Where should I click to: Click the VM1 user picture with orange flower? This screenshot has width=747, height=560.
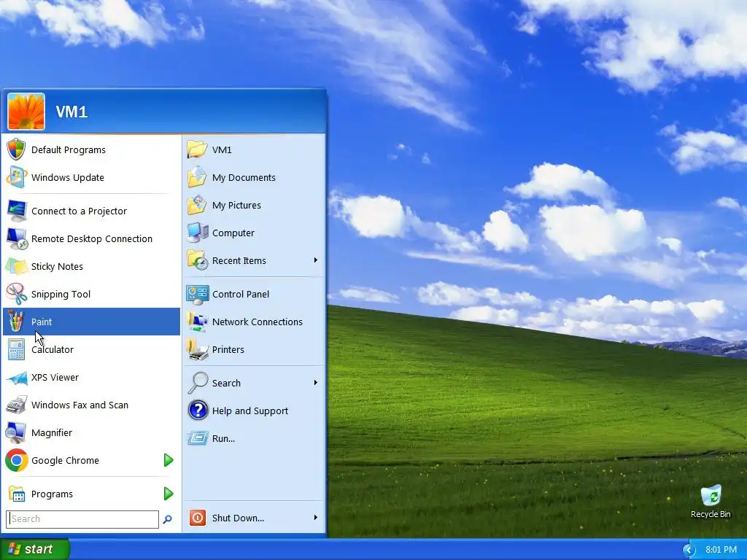pos(26,112)
